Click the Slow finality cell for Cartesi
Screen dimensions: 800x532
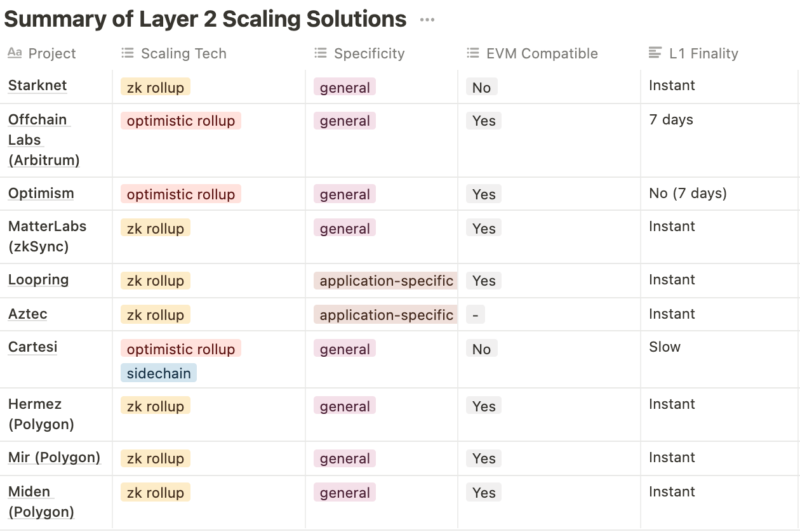click(x=665, y=347)
